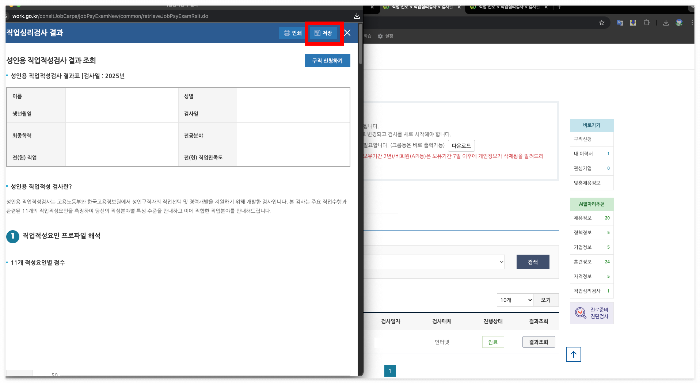Image resolution: width=700 pixels, height=383 pixels.
Task: Click the 진행상태 column header
Action: (x=492, y=321)
